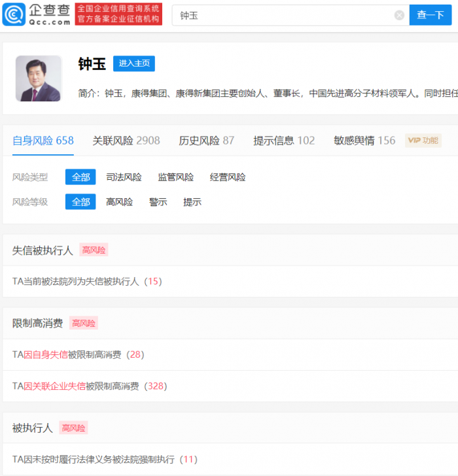Open the 关联风险 2908 tab
Image resolution: width=458 pixels, height=476 pixels.
(x=126, y=141)
